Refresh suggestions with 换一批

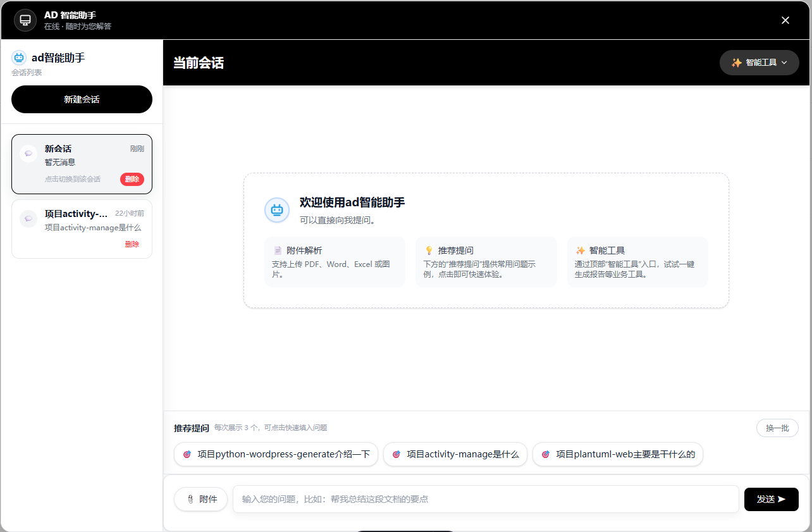point(777,428)
